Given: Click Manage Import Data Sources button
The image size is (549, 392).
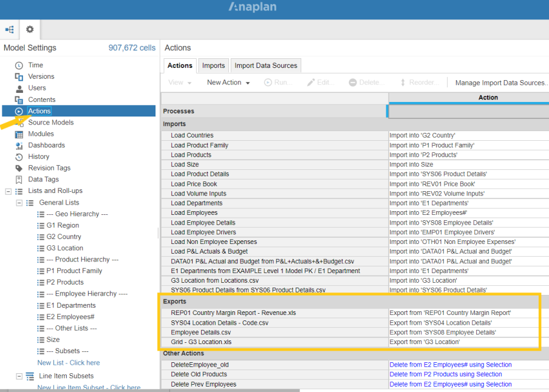Looking at the screenshot, I should (502, 83).
